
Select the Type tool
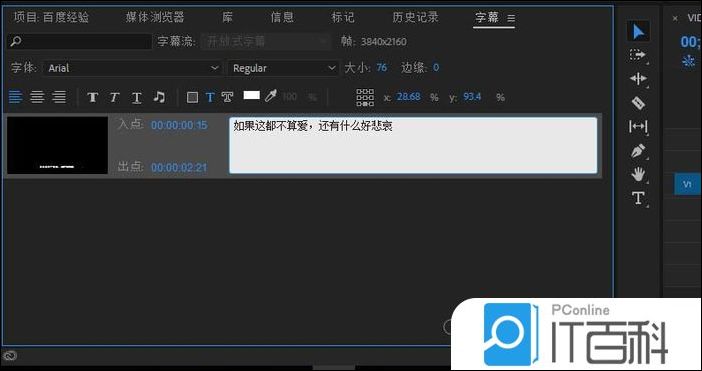[x=638, y=198]
